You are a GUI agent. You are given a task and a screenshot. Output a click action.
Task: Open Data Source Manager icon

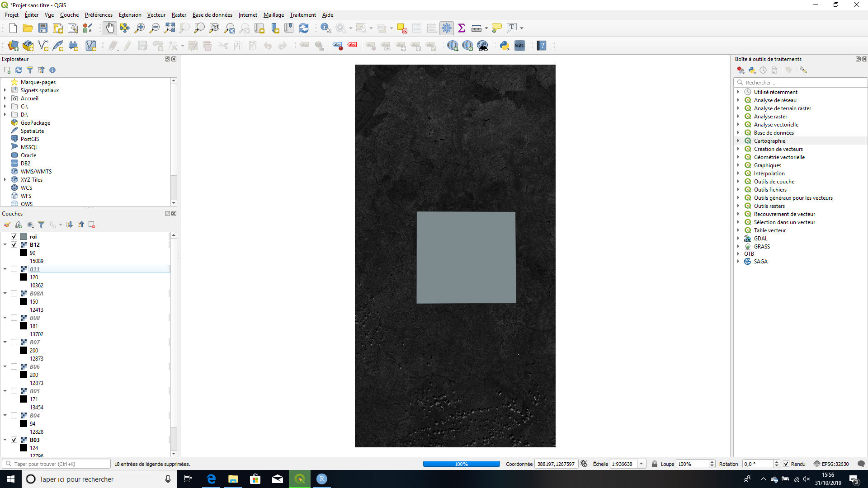[13, 46]
